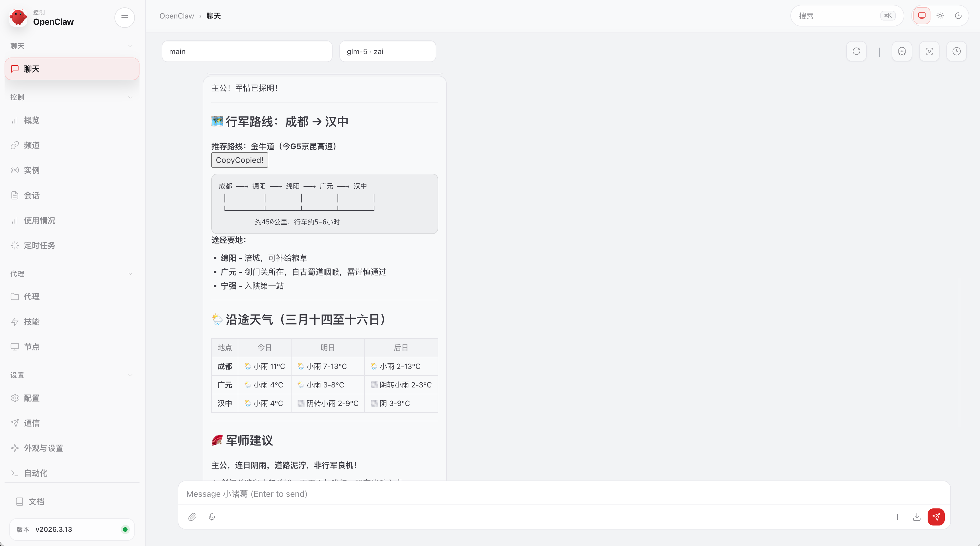Screen dimensions: 980x546
Task: Click the CopyCopied route copy button
Action: click(x=239, y=160)
